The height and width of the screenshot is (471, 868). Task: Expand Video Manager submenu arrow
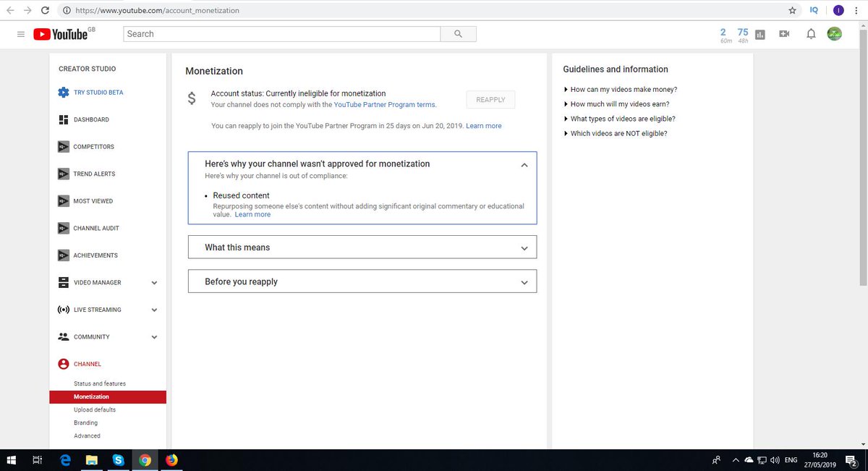[154, 283]
